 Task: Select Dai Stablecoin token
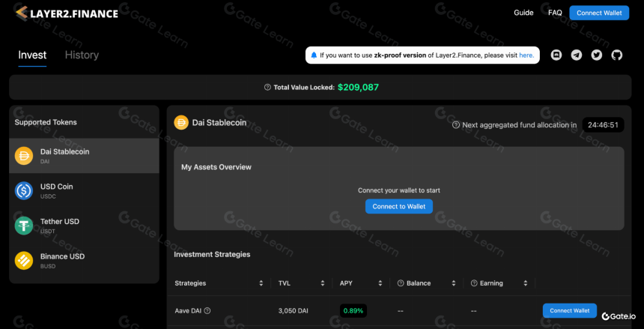point(84,156)
